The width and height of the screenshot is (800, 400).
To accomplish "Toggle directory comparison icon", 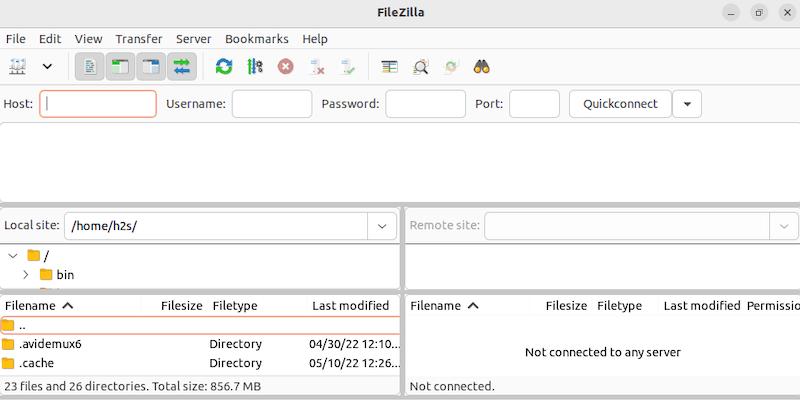I will (421, 67).
